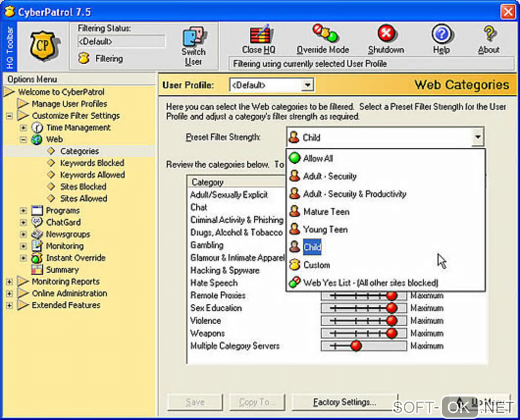Screen dimensions: 520x420
Task: Click the Factory Settings button
Action: click(345, 402)
